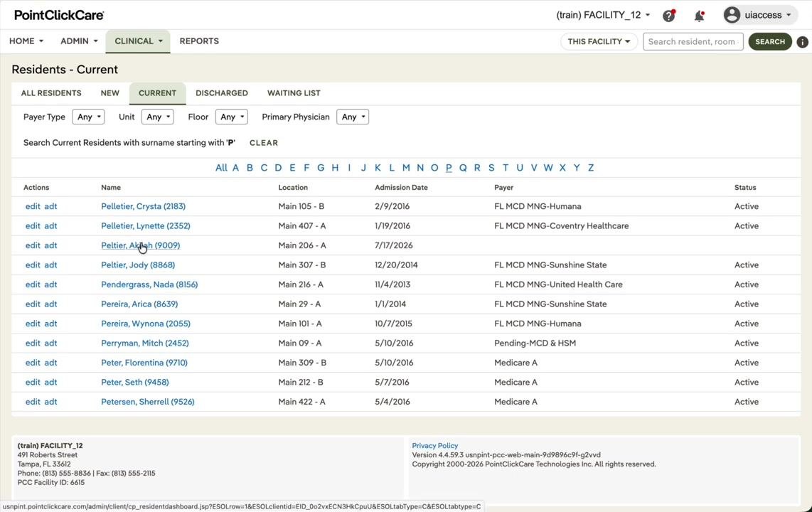
Task: Open the Privacy Policy link
Action: (x=435, y=446)
